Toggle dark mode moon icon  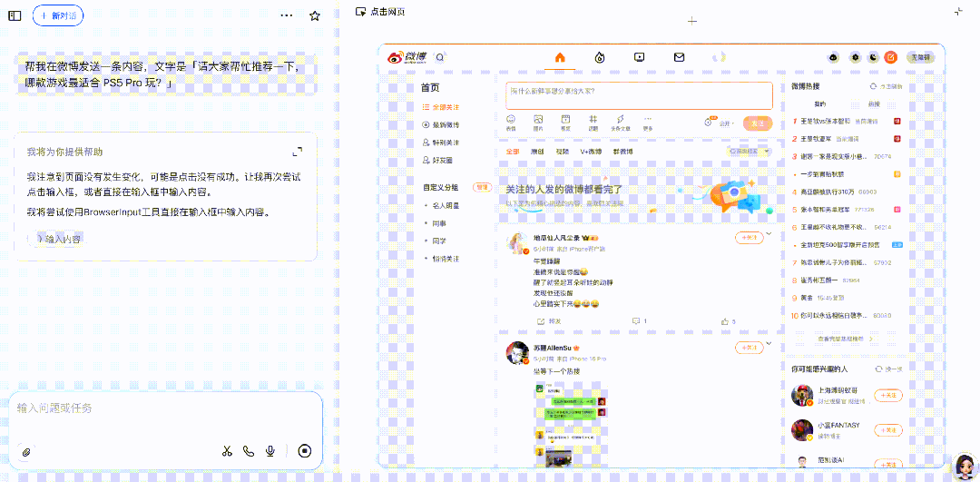click(873, 57)
